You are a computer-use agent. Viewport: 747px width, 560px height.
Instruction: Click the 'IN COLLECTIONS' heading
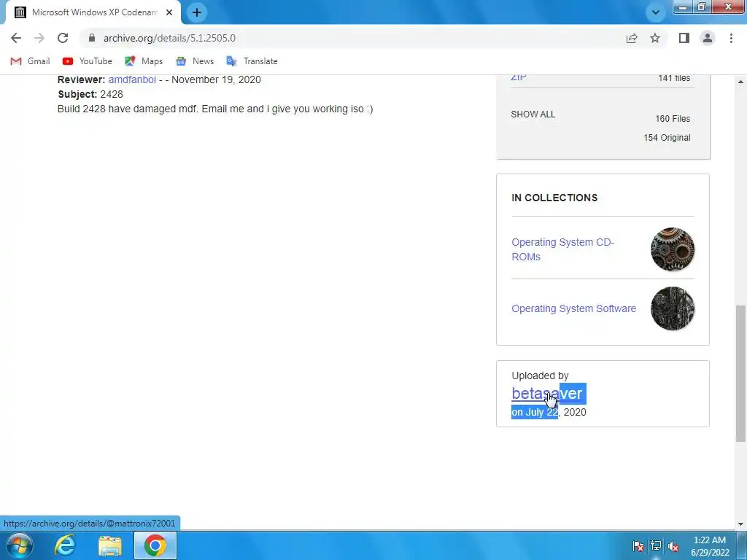point(554,198)
